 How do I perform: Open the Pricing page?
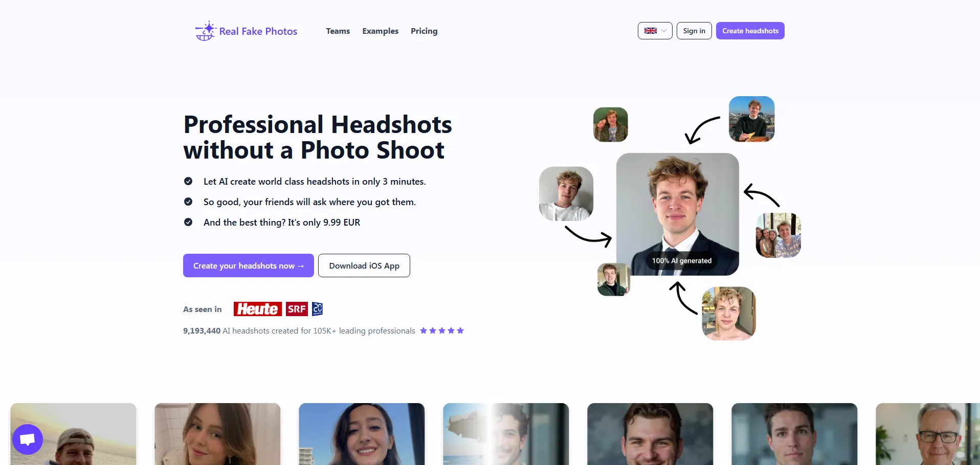tap(424, 31)
